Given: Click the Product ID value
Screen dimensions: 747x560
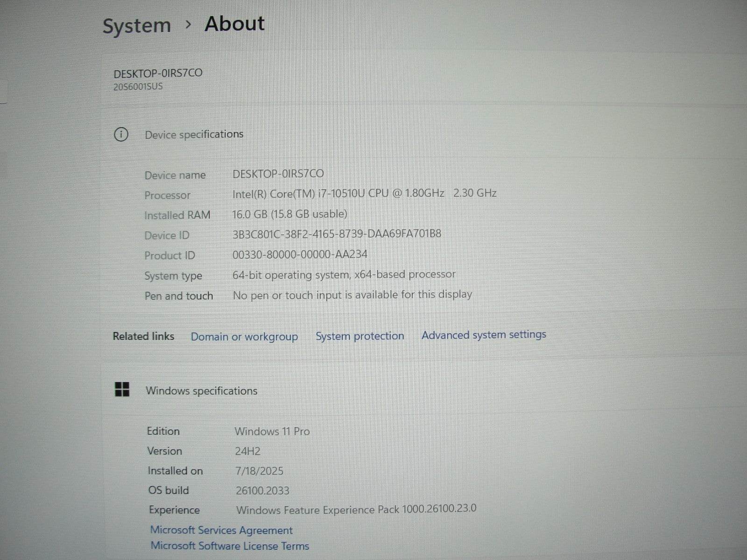Looking at the screenshot, I should tap(301, 254).
